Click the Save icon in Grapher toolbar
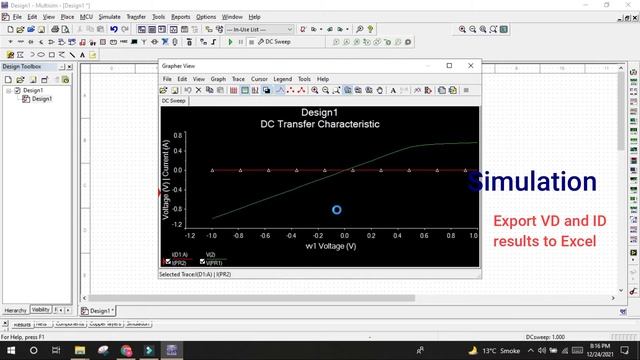The width and height of the screenshot is (640, 360). click(175, 90)
